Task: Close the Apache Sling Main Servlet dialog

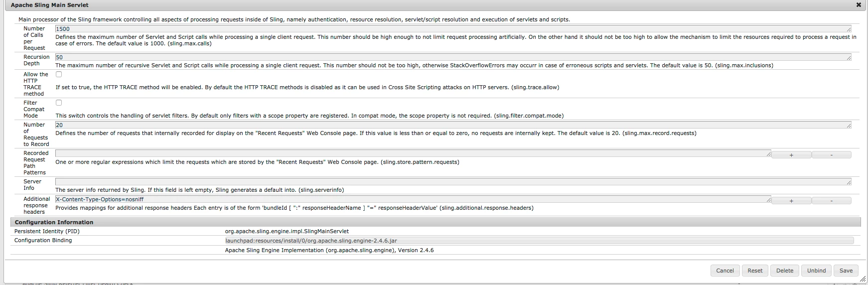Action: [859, 5]
